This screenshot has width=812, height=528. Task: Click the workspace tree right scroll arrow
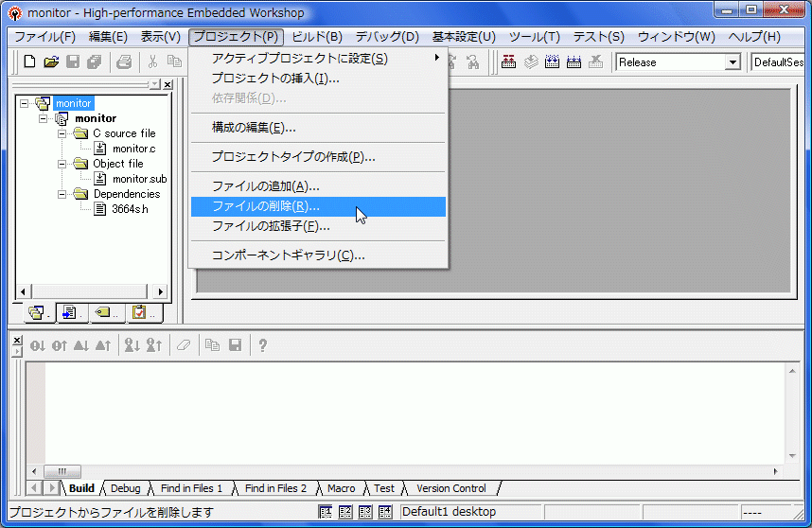pos(160,292)
